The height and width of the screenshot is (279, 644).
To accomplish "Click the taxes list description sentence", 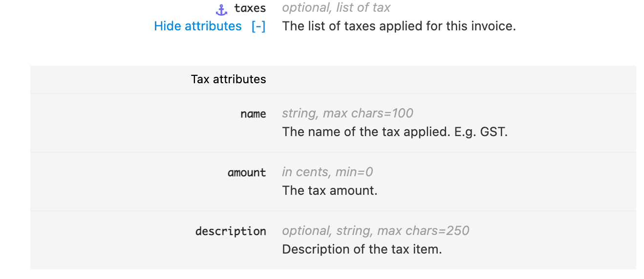I will click(x=399, y=26).
